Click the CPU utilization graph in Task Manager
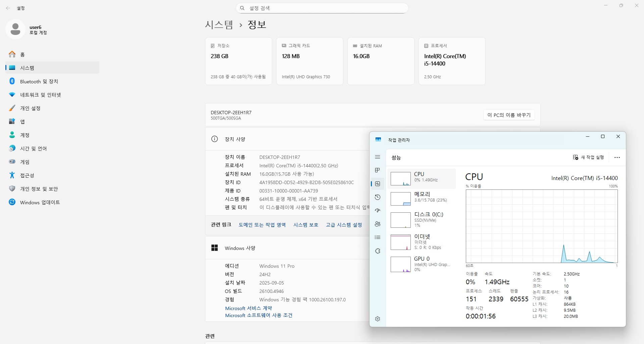This screenshot has height=344, width=644. click(x=542, y=226)
